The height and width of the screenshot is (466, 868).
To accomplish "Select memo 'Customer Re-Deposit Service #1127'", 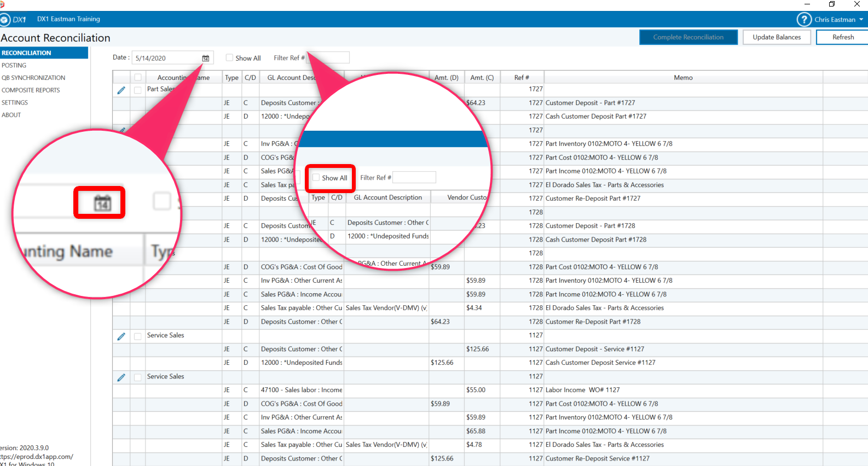I will click(x=598, y=458).
